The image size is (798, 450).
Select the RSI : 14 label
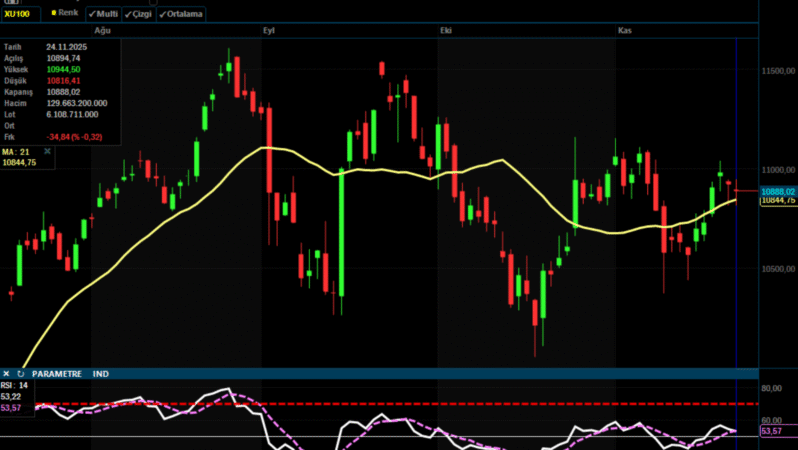coord(15,385)
